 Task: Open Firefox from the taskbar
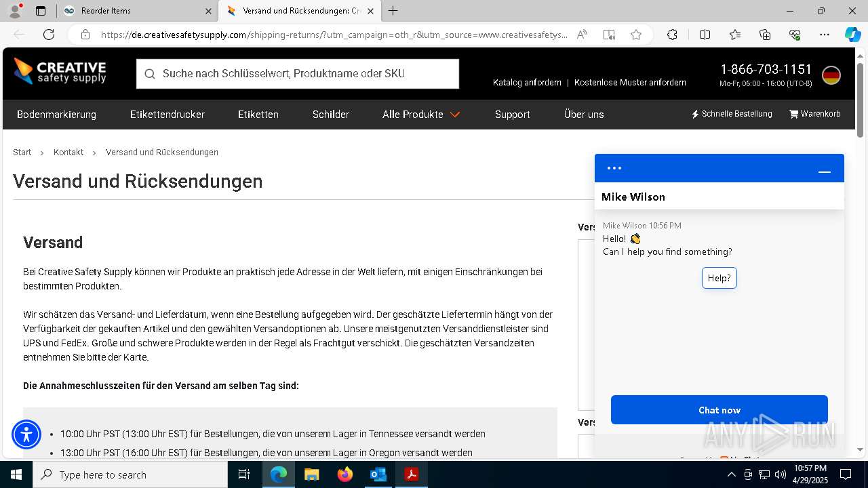coord(345,474)
